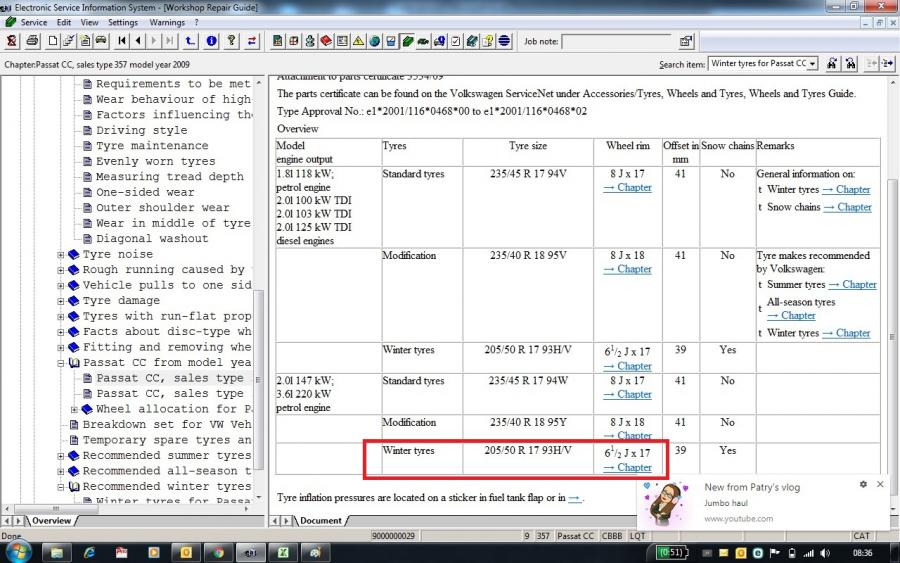Switch to the Overview tab
Viewport: 900px width, 563px height.
[50, 521]
